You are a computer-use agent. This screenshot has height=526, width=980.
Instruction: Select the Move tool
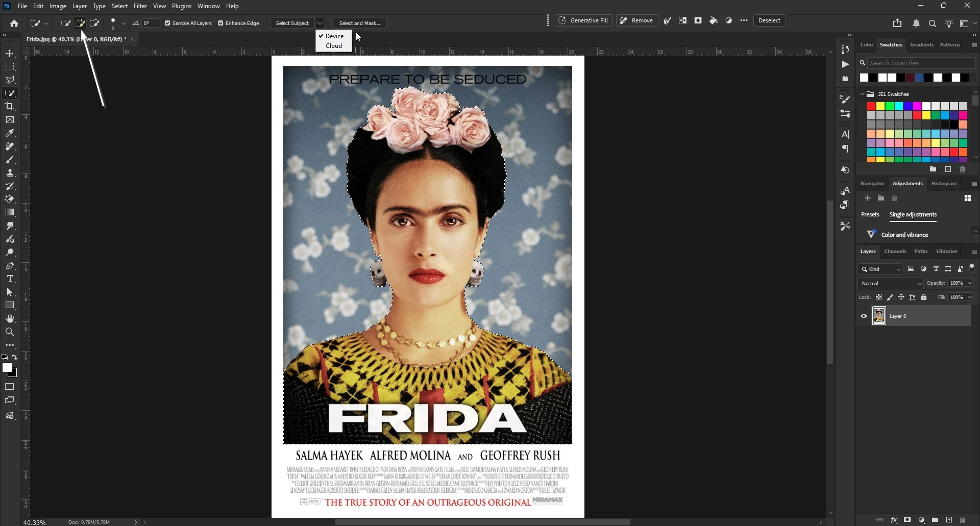click(10, 54)
